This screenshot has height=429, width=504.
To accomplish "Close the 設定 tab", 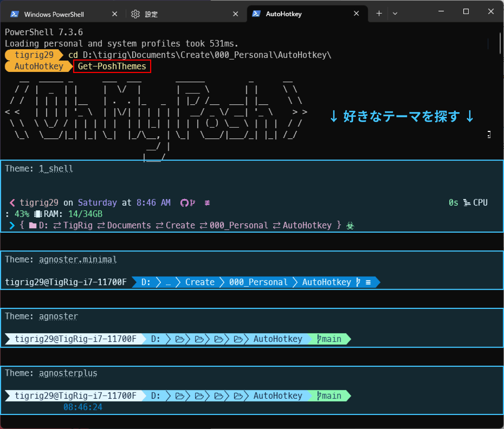I will tap(235, 14).
